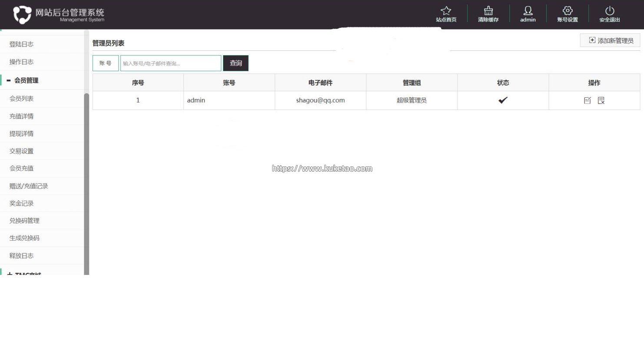Open 释放日志 in the sidebar
The image size is (644, 337).
21,255
